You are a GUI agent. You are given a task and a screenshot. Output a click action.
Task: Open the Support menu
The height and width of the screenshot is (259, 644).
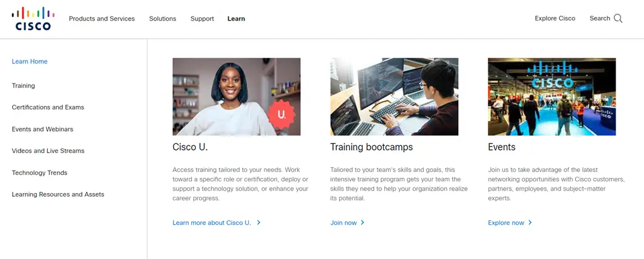[202, 19]
